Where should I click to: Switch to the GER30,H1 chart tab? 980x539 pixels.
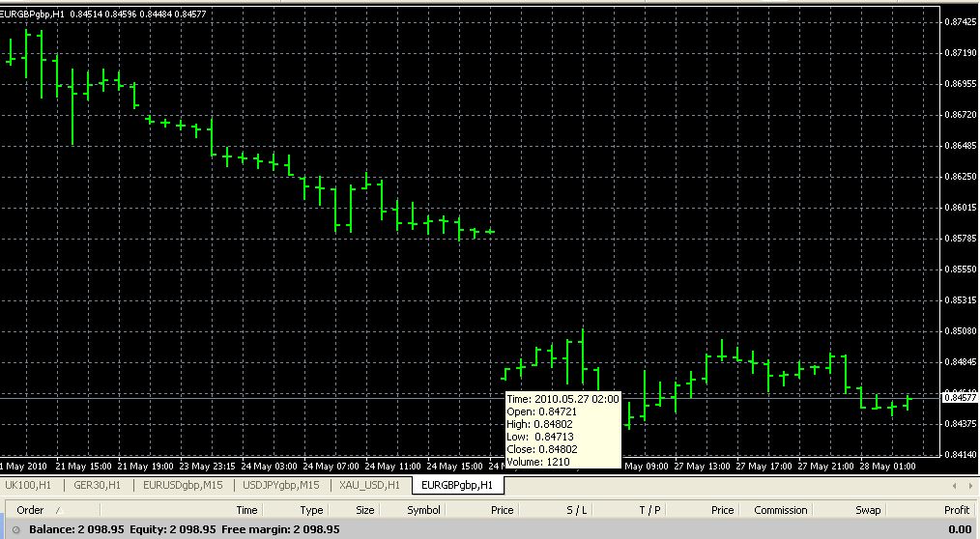pyautogui.click(x=97, y=485)
